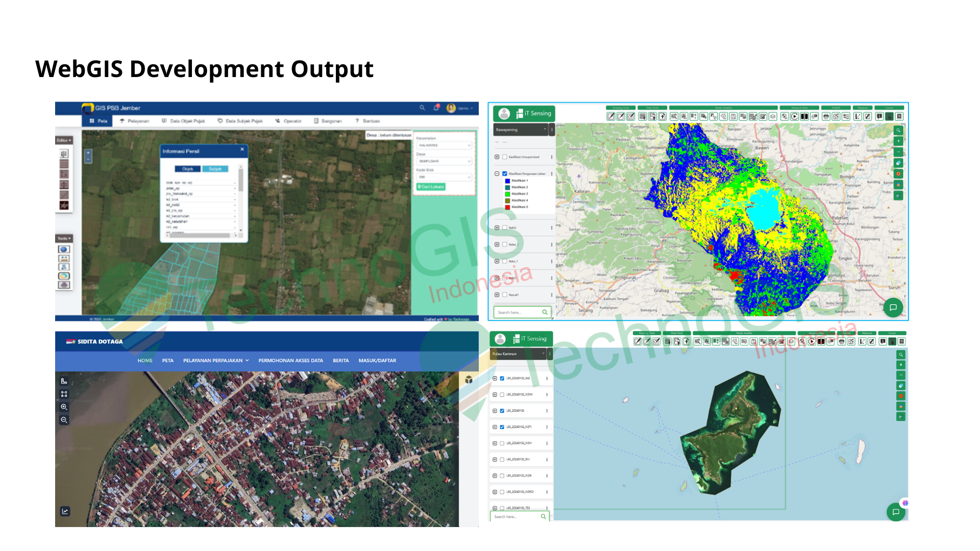980x551 pixels.
Task: Click the table icon in Rawapening Data Tools
Action: coord(643,116)
